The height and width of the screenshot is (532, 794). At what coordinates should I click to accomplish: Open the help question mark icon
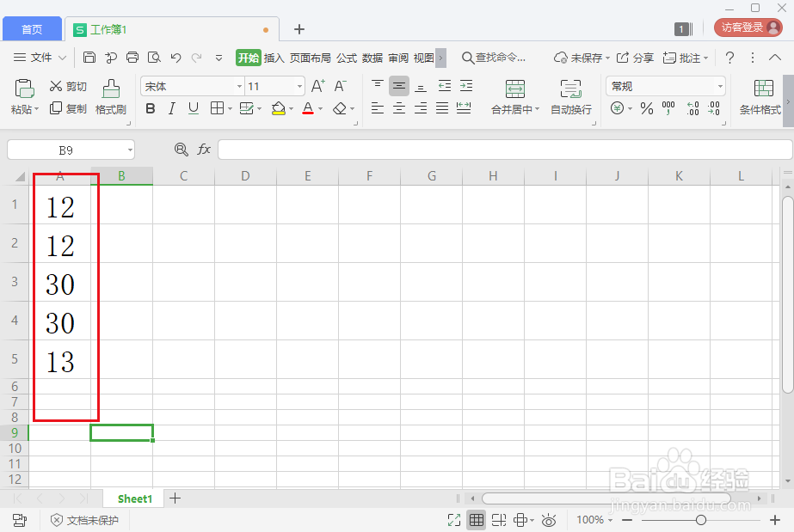click(729, 58)
